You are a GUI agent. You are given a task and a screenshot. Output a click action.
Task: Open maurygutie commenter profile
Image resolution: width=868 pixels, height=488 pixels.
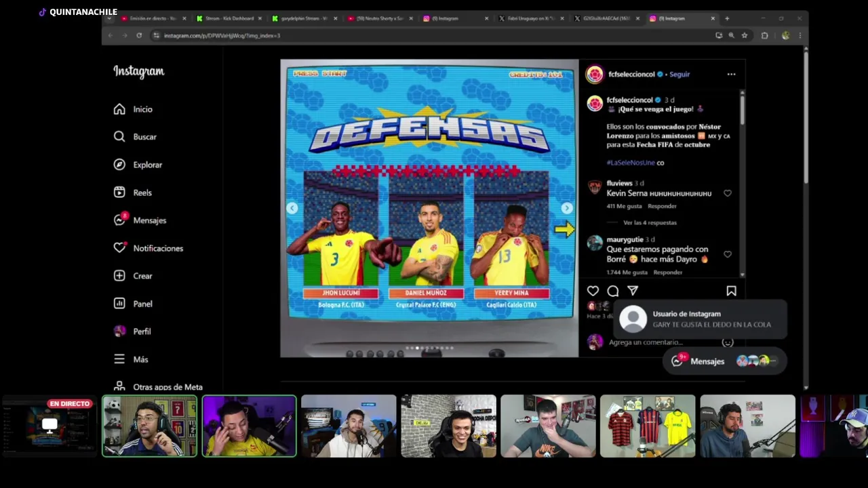coord(625,239)
